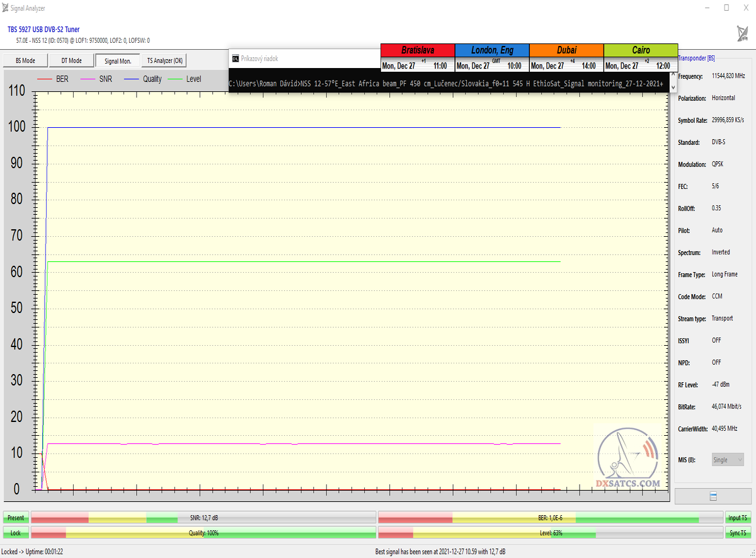The height and width of the screenshot is (558, 756).
Task: Open the TS Analyzer (OK) tab
Action: pos(164,60)
